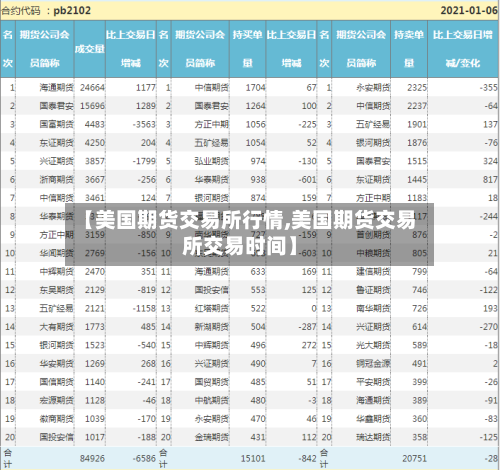Select 弘业期货 company name
This screenshot has width=500, height=470.
pos(212,161)
